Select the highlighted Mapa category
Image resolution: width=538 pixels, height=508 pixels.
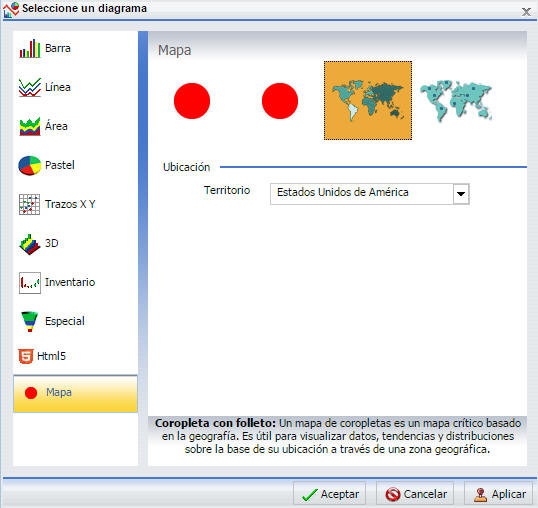click(x=75, y=393)
